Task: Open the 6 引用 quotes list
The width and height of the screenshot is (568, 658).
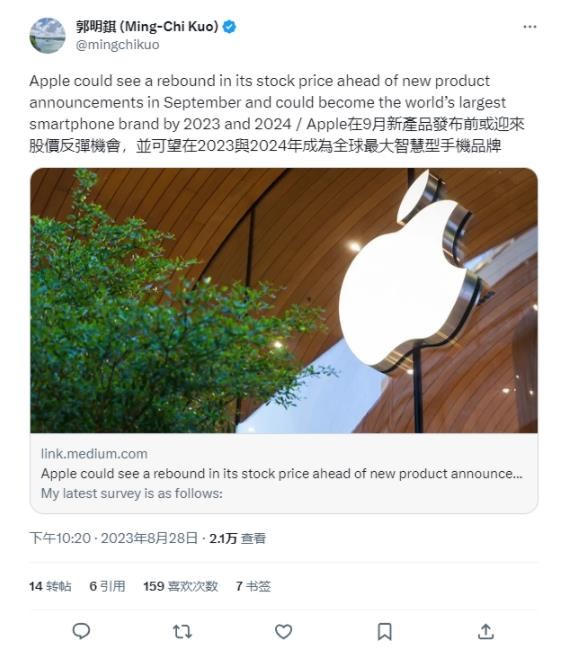Action: pos(107,586)
